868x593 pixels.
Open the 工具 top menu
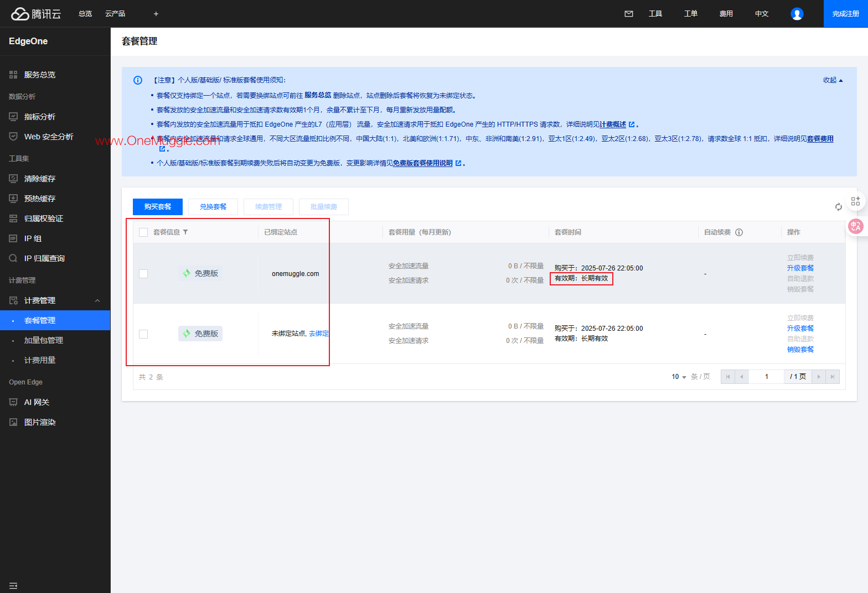click(655, 14)
